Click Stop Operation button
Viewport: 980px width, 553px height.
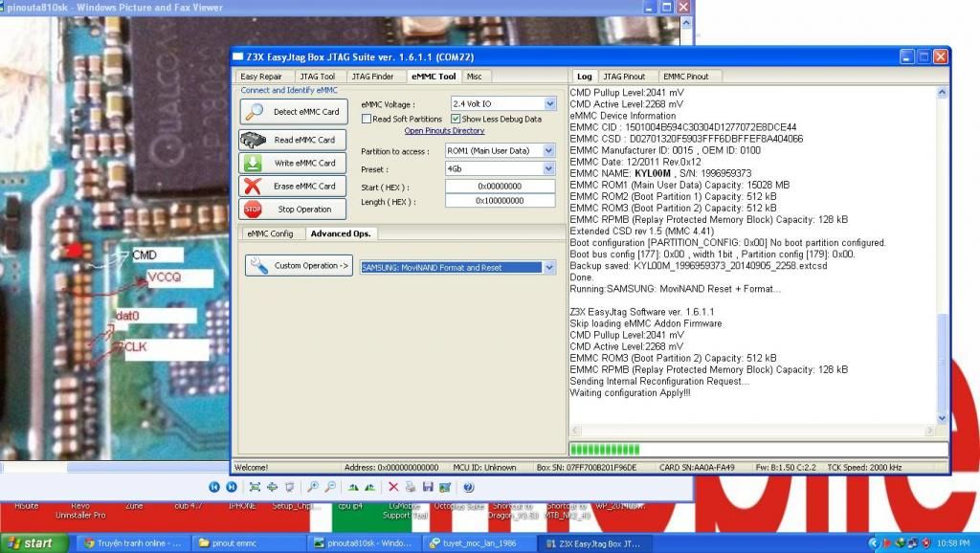(292, 210)
